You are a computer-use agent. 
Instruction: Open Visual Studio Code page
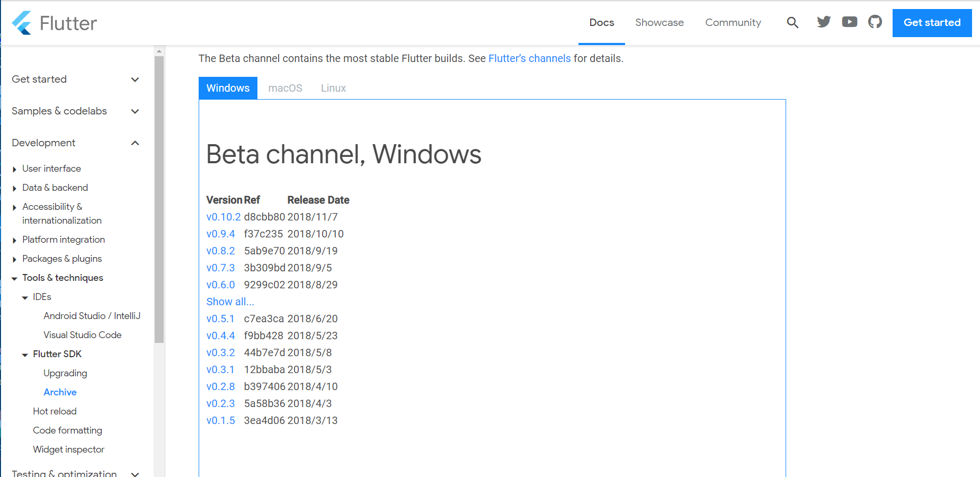point(83,335)
